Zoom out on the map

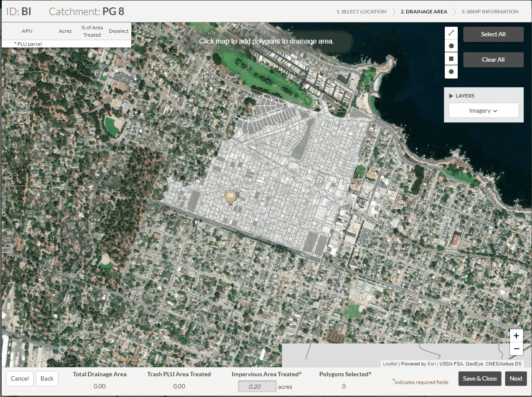click(x=516, y=349)
